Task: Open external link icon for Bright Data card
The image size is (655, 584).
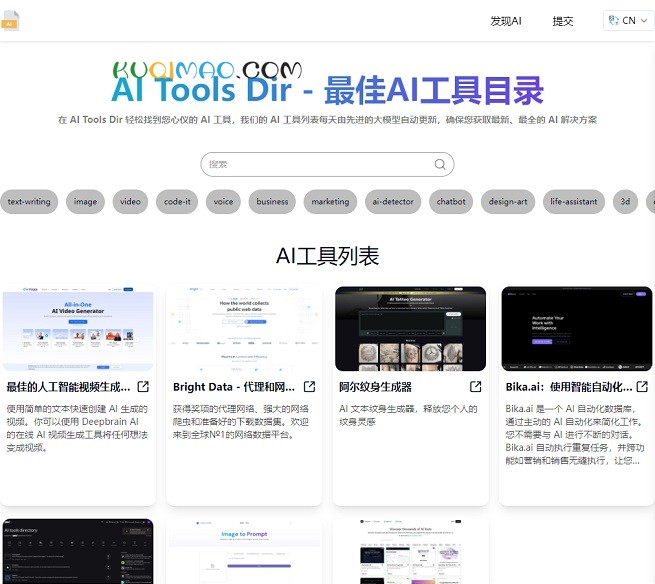Action: coord(310,386)
